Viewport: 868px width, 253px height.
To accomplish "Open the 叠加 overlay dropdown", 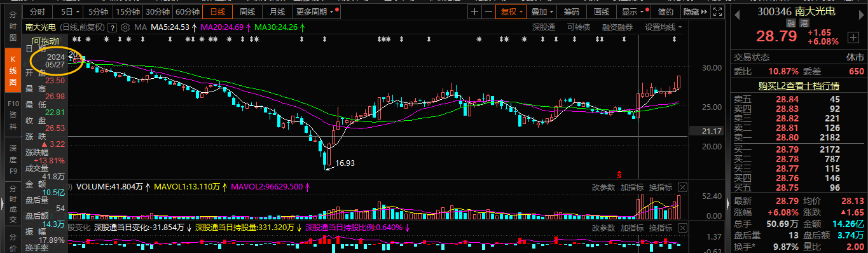I will [x=542, y=11].
